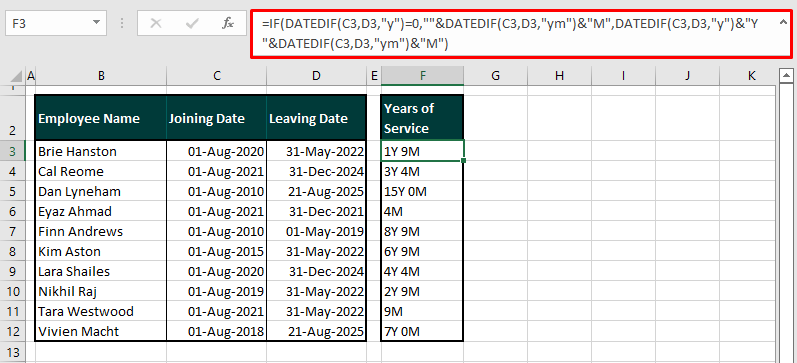Viewport: 797px width, 363px height.
Task: Click the Employee Name header cell
Action: point(101,118)
